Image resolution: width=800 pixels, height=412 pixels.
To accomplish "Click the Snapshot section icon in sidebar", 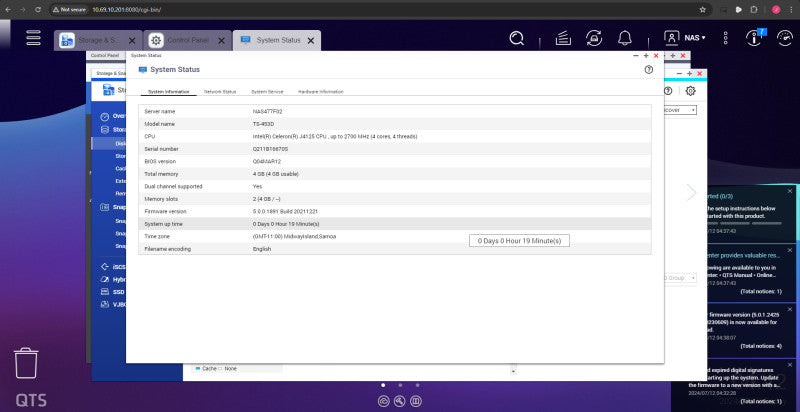I will tap(105, 208).
